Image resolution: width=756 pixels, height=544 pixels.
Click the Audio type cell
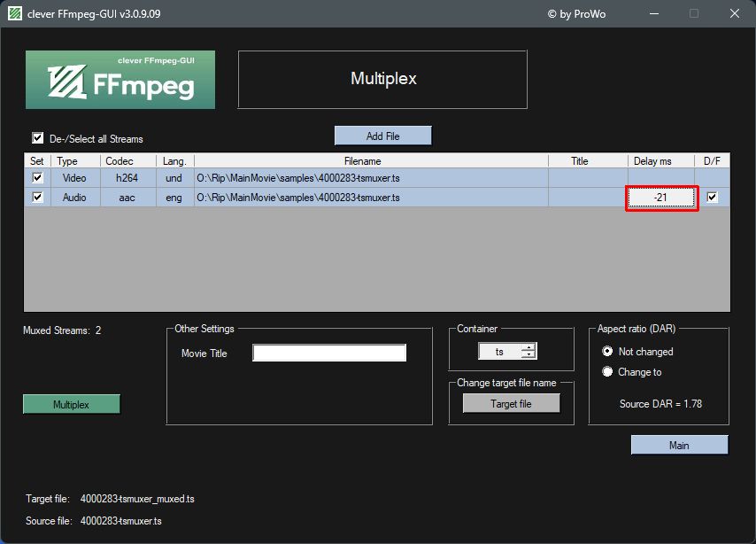pos(75,198)
